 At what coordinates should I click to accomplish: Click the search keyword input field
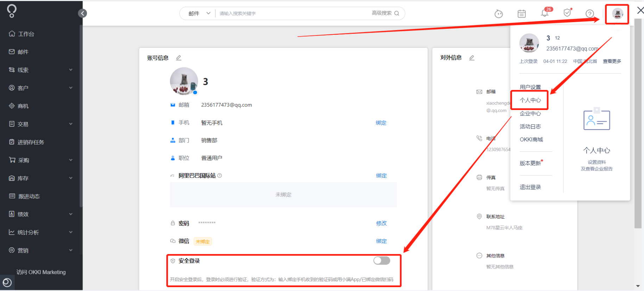pos(292,13)
